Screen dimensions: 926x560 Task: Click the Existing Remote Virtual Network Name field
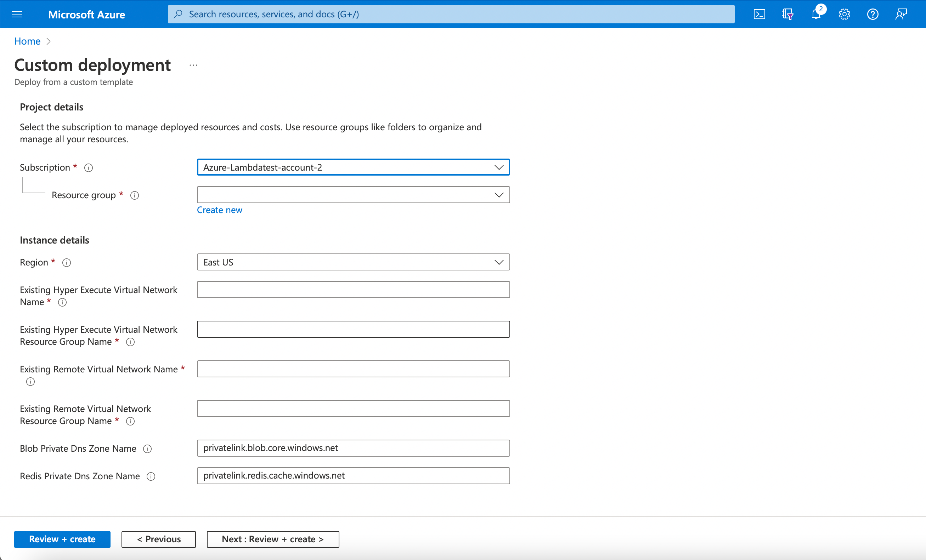pos(353,369)
